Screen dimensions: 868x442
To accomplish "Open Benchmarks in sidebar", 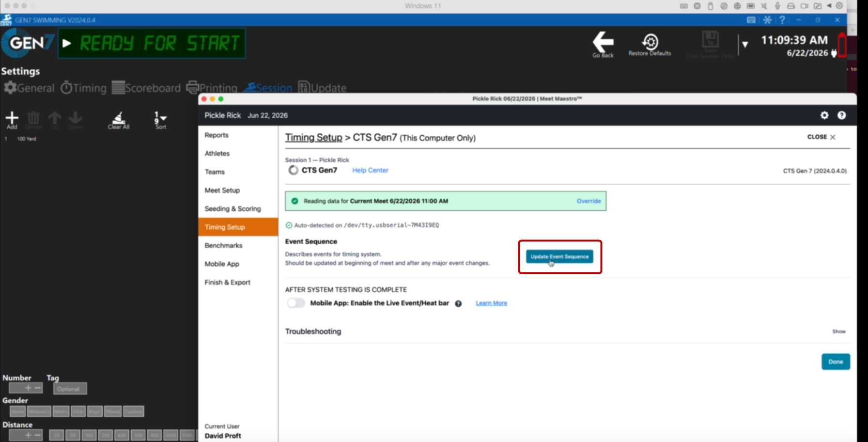I will [x=223, y=246].
